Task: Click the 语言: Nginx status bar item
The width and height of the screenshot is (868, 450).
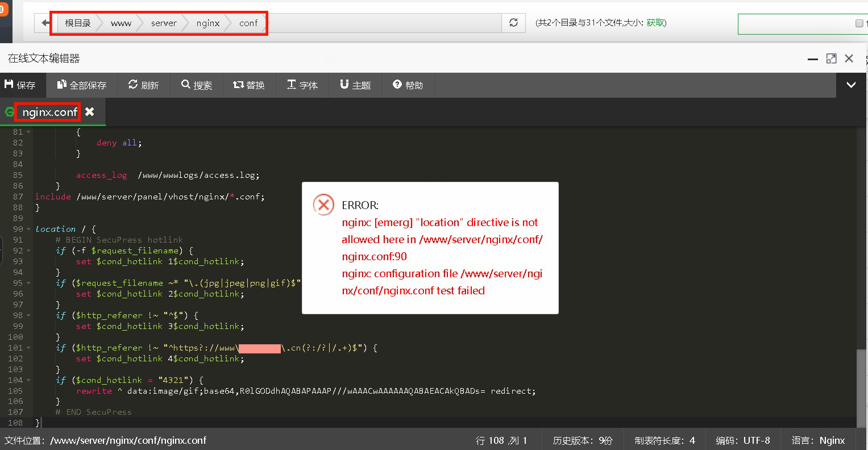Action: pyautogui.click(x=818, y=440)
